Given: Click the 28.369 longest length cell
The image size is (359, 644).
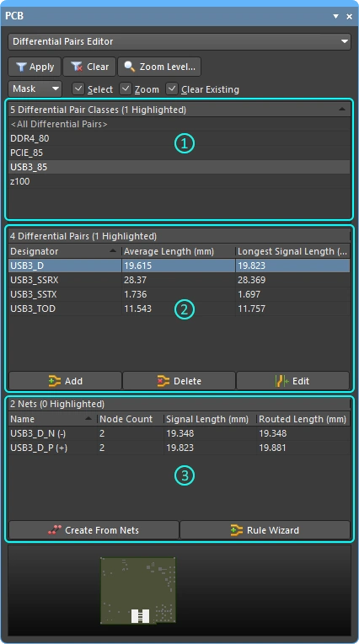Looking at the screenshot, I should click(293, 280).
